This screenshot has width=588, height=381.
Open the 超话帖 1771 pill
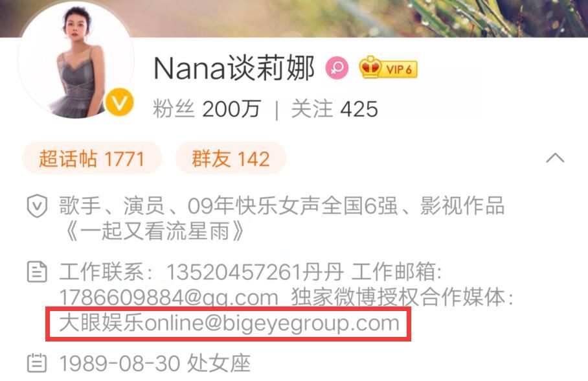coord(92,158)
